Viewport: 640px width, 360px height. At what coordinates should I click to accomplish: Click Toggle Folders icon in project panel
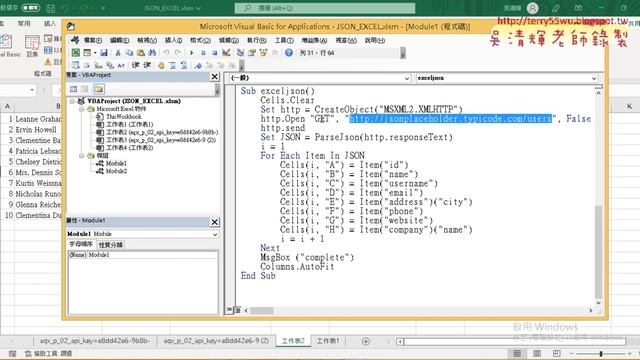(99, 89)
